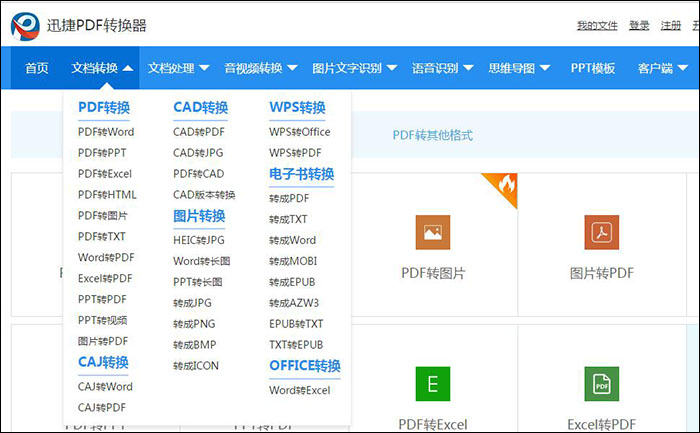Select Word转PDF menu entry
The image size is (700, 433).
(x=106, y=258)
